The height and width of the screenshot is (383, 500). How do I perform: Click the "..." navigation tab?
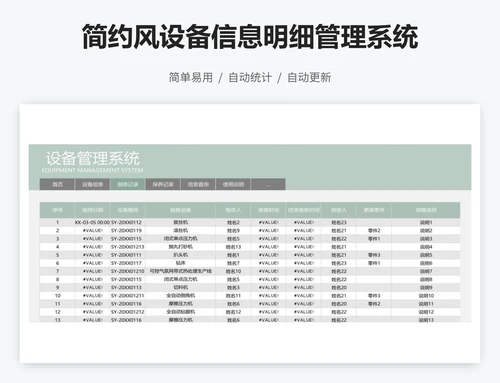click(x=268, y=184)
